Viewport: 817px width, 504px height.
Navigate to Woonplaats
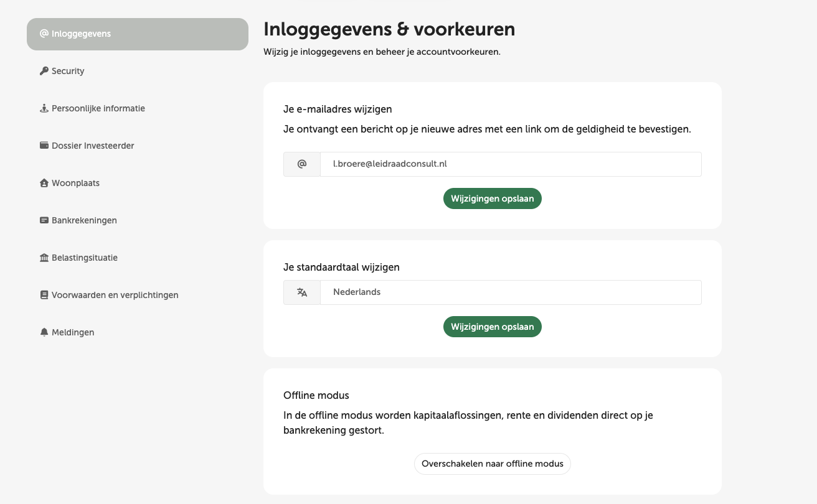[x=138, y=183]
